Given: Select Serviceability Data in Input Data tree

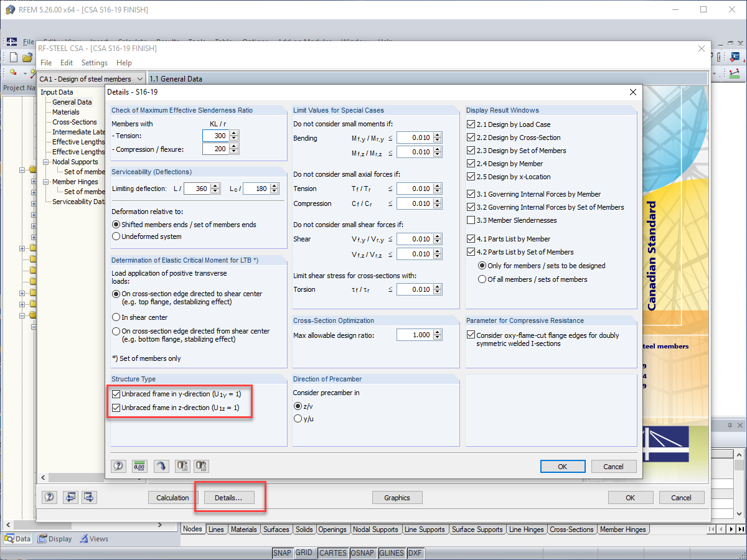Looking at the screenshot, I should click(x=78, y=201).
